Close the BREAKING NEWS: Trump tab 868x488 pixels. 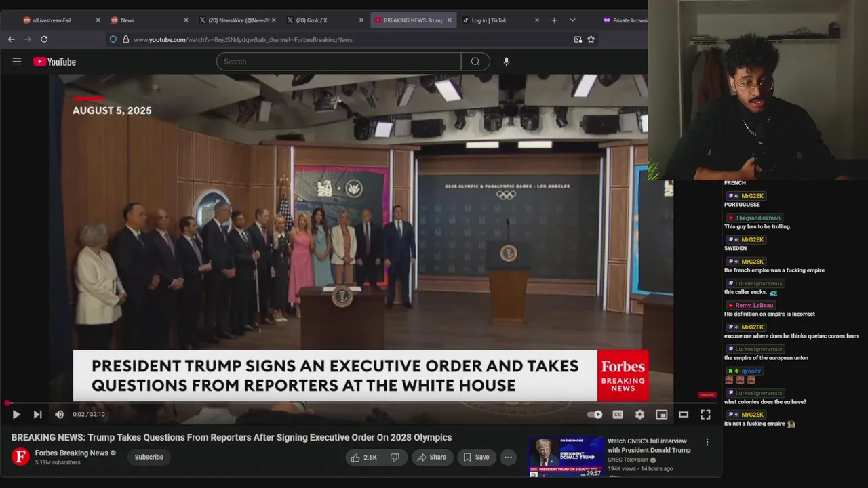[x=449, y=20]
